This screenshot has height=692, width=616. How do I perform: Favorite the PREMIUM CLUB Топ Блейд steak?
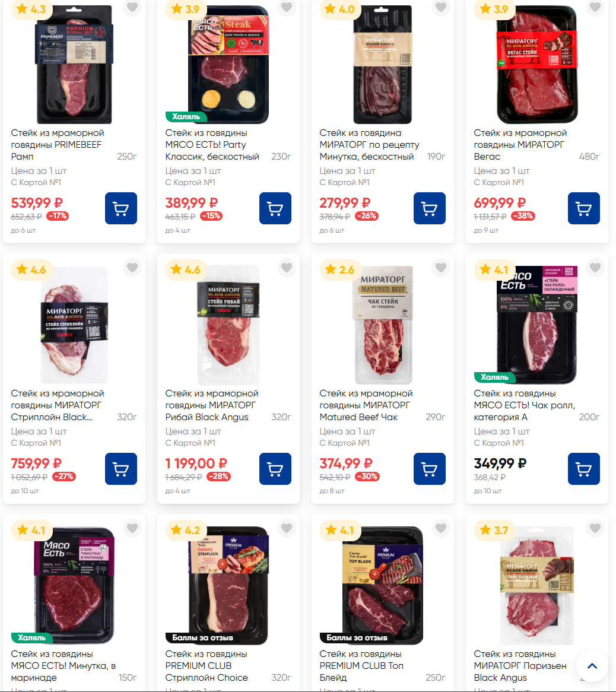tap(441, 528)
